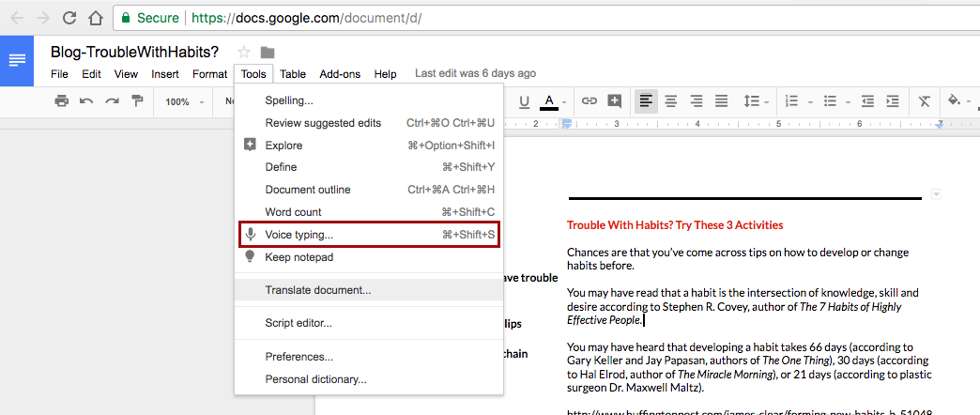Add a comment with plus bubble icon
The height and width of the screenshot is (415, 980).
pos(615,100)
